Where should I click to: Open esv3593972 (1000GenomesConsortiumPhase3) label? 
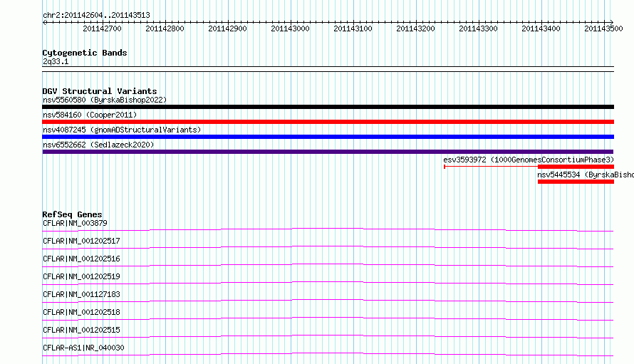(529, 160)
